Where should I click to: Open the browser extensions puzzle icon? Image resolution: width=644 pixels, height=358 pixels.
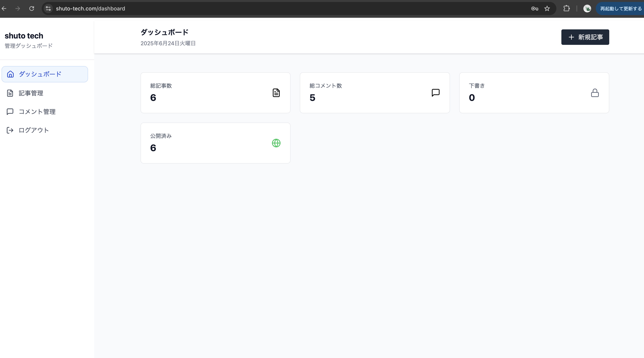tap(567, 9)
